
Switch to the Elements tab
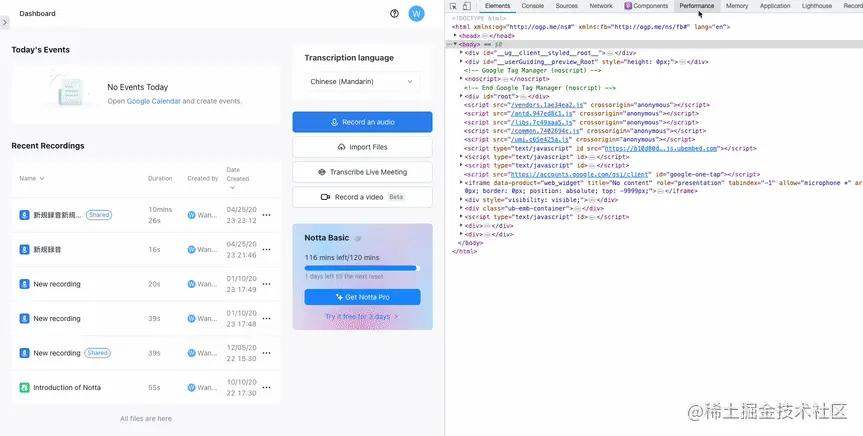(x=498, y=6)
